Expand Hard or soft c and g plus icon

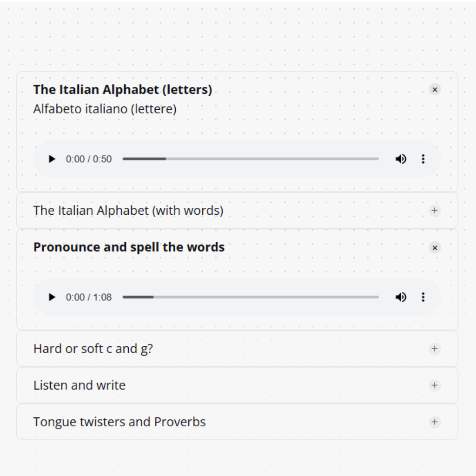(x=435, y=349)
